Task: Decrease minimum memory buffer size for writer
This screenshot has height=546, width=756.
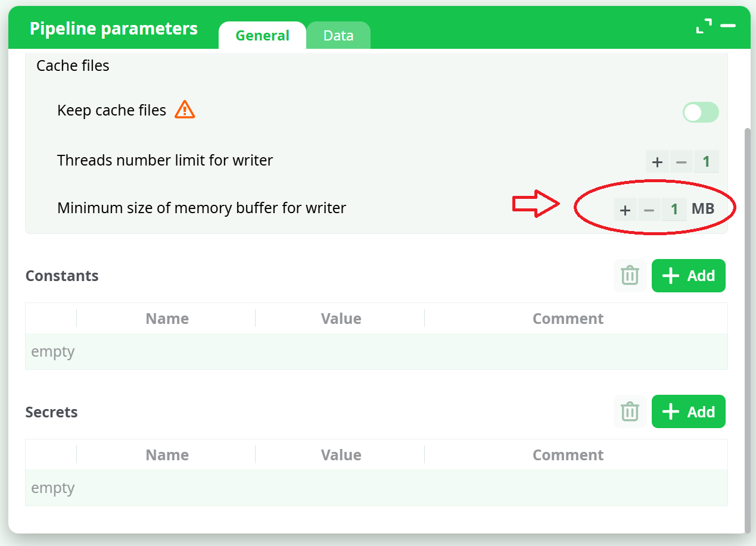Action: pyautogui.click(x=649, y=210)
